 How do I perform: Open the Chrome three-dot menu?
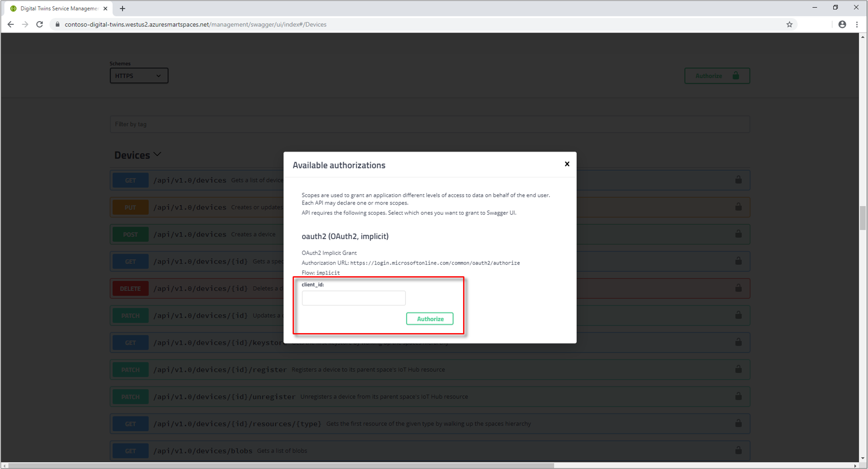[857, 24]
